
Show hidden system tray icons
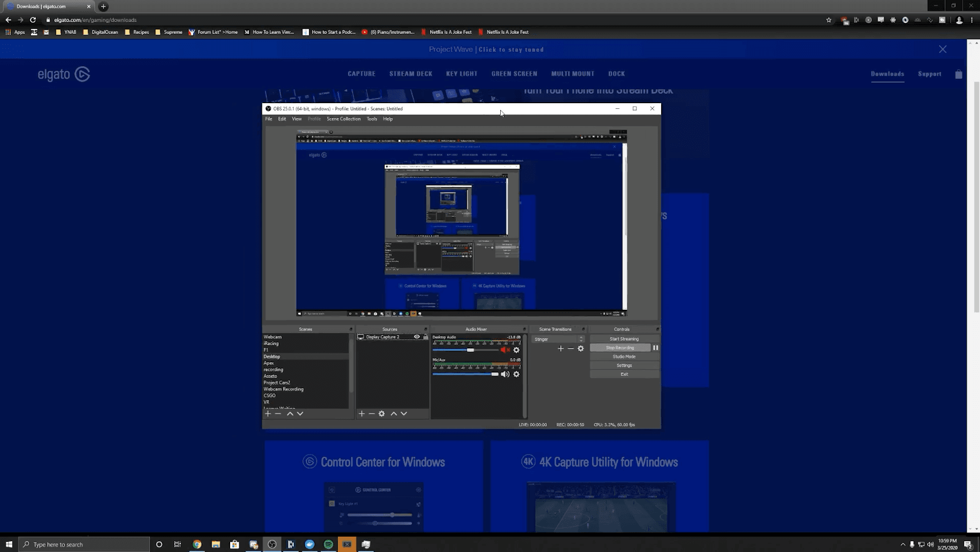pos(903,544)
